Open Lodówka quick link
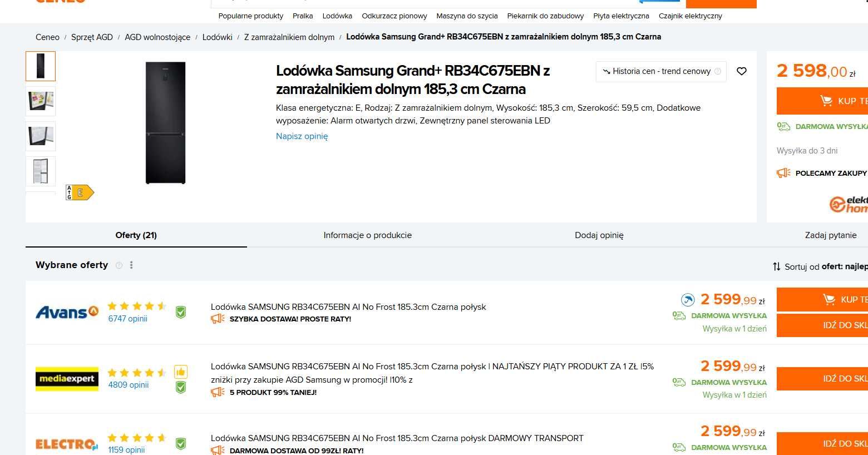The image size is (868, 455). click(337, 16)
